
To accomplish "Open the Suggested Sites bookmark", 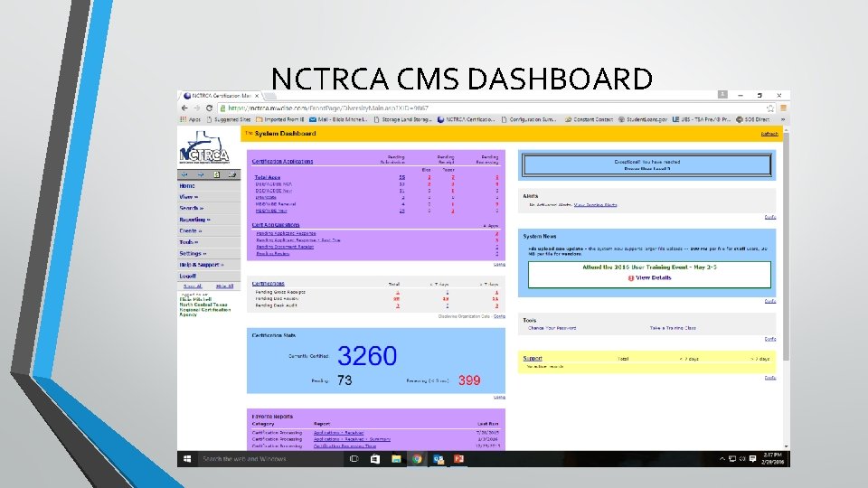I will [x=229, y=119].
